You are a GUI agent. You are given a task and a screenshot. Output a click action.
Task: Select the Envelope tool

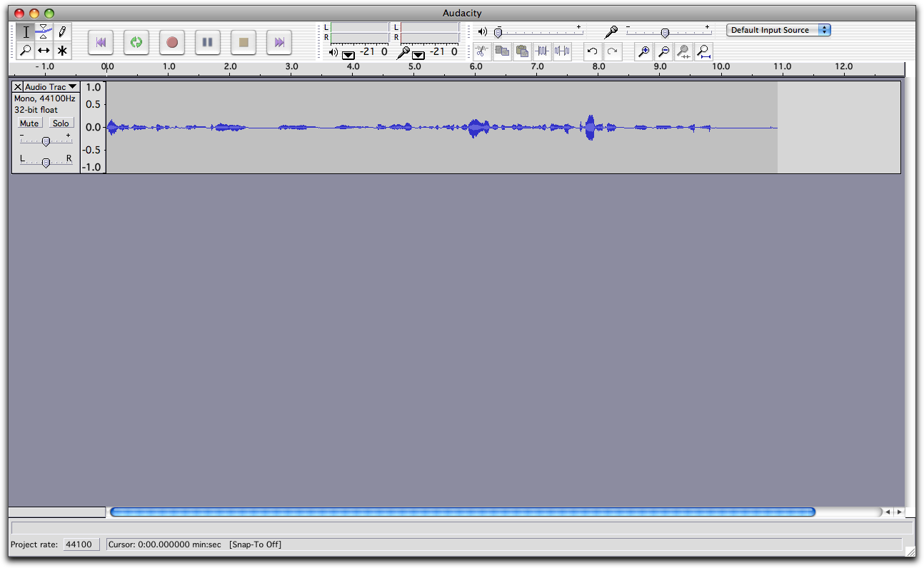point(44,31)
